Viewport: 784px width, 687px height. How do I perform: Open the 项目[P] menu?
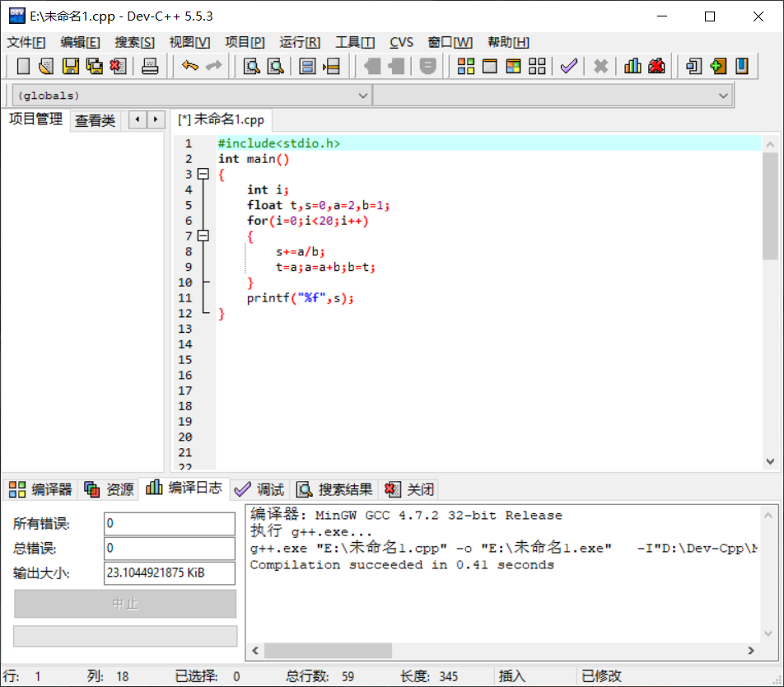tap(245, 43)
